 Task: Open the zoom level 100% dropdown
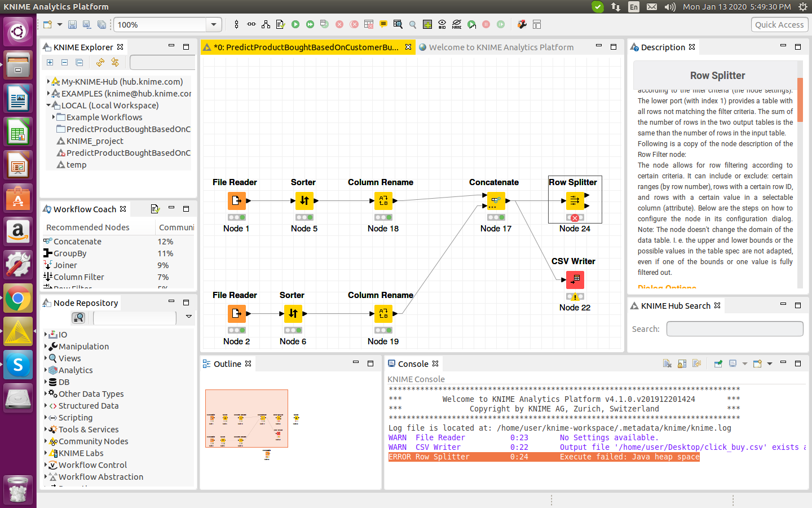click(x=213, y=24)
